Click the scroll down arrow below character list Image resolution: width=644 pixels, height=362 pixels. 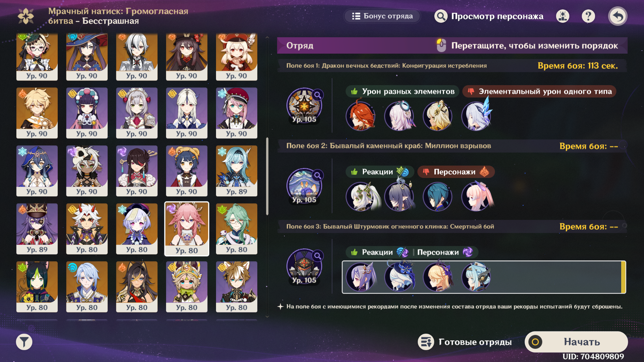[x=267, y=316]
